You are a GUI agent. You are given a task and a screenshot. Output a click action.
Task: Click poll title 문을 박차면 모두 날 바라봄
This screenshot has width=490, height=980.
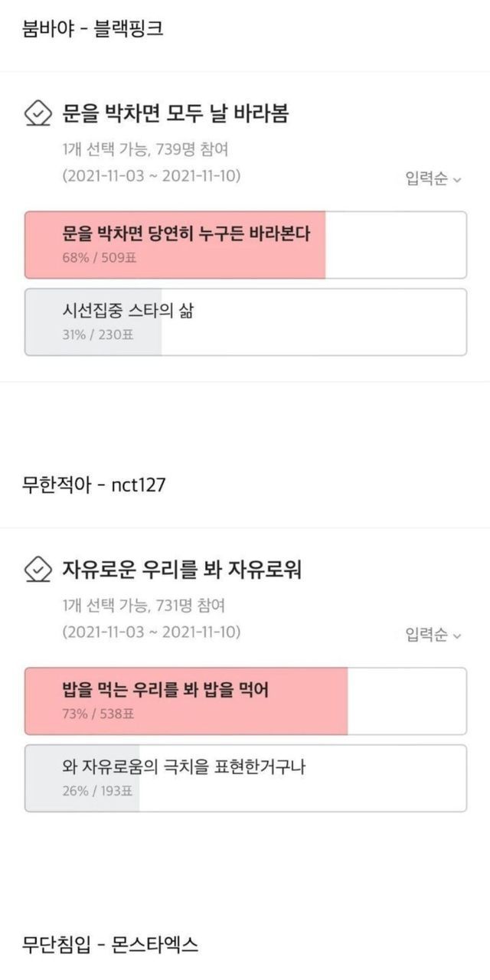coord(175,114)
